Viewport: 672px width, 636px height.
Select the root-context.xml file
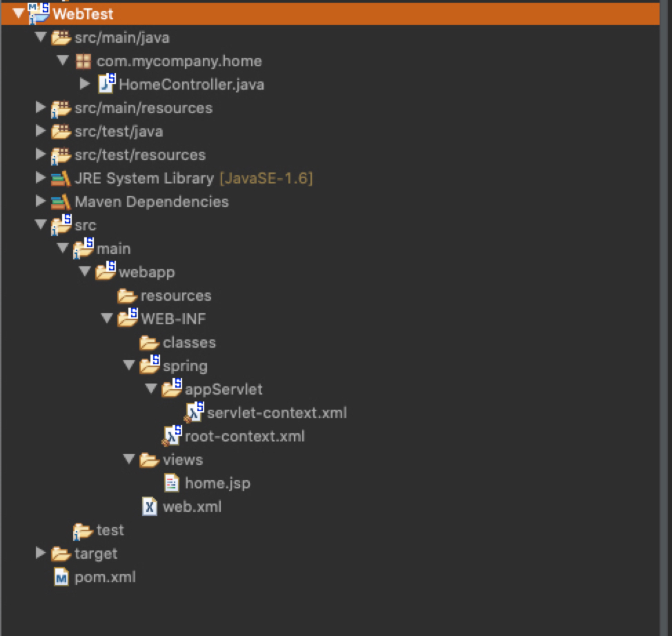coord(245,436)
